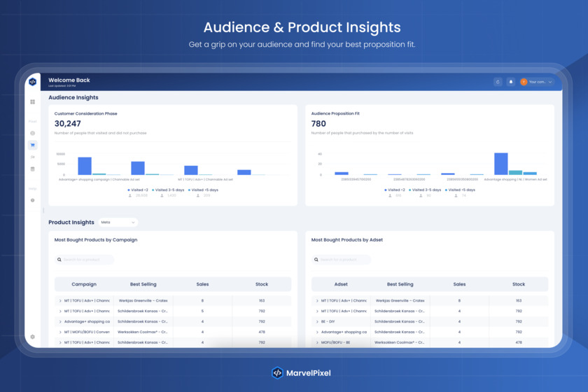Viewport: 588px width, 392px height.
Task: Focus product search field in Campaign card
Action: tap(85, 260)
